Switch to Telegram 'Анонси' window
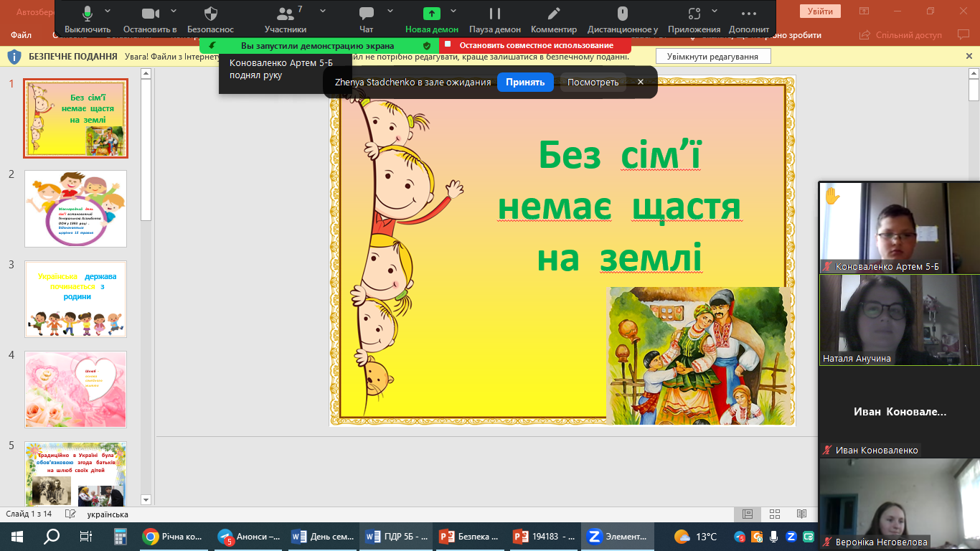Viewport: 980px width, 551px height. 250,536
